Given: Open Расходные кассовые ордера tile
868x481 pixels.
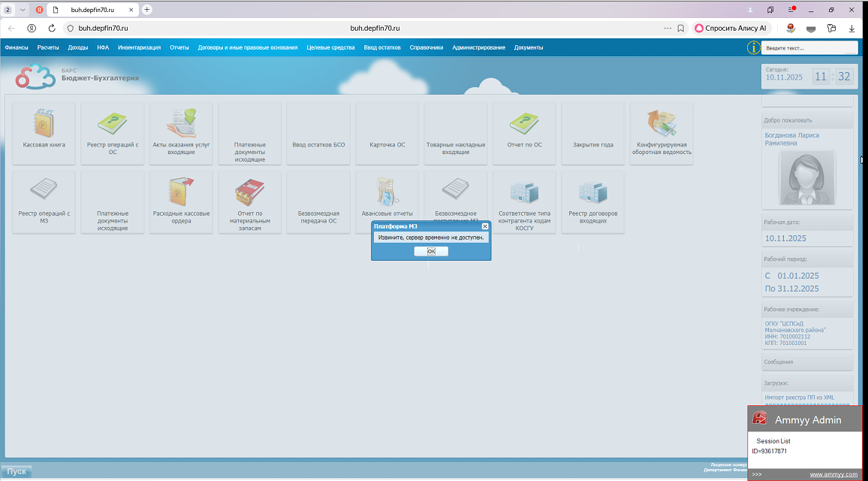Looking at the screenshot, I should point(181,202).
